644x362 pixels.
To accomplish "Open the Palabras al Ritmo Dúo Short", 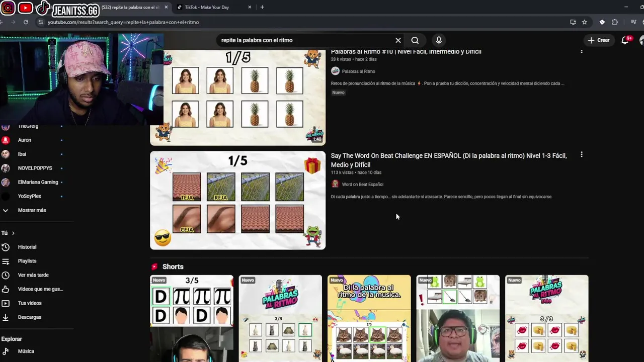I will [x=546, y=318].
